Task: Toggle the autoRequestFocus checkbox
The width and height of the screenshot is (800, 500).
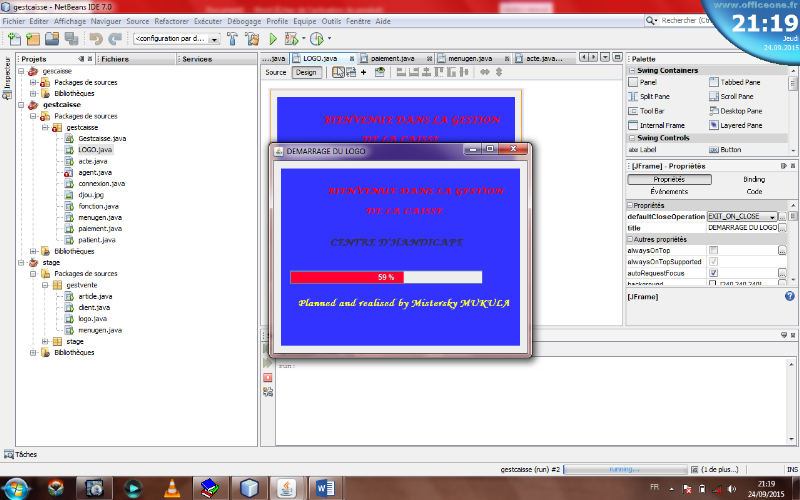Action: 713,273
